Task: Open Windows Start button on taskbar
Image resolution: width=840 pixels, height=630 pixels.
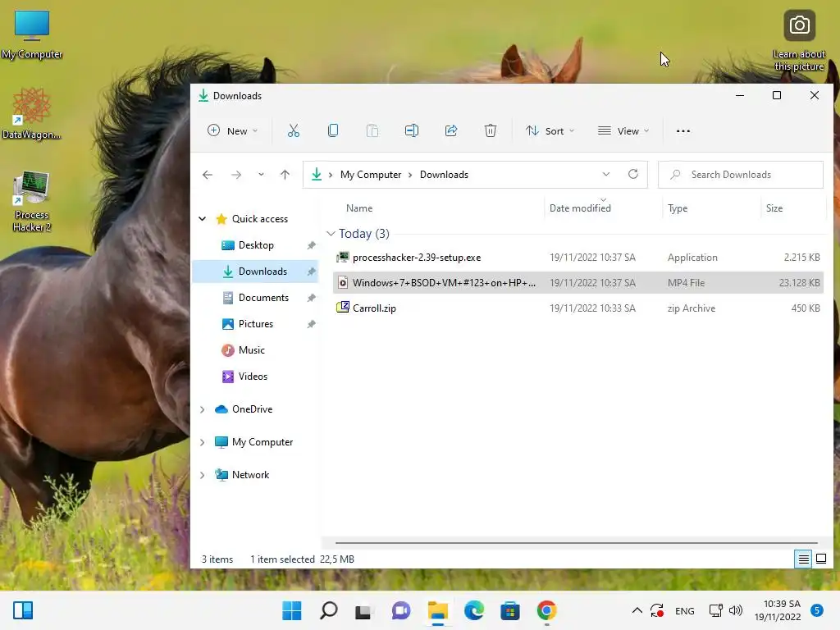Action: coord(292,610)
